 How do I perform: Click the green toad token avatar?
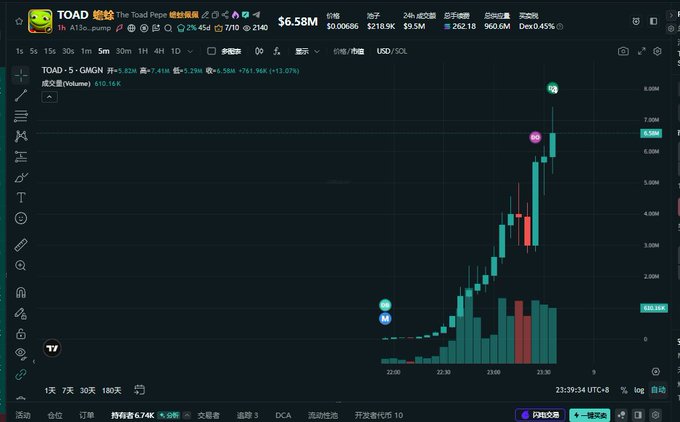pyautogui.click(x=40, y=21)
